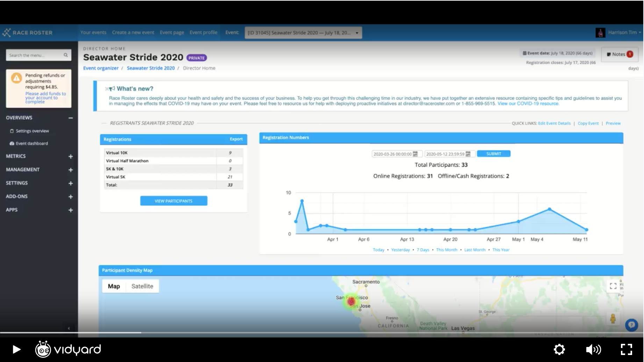Mute the video volume speaker icon
Viewport: 644px width, 362px height.
tap(593, 349)
